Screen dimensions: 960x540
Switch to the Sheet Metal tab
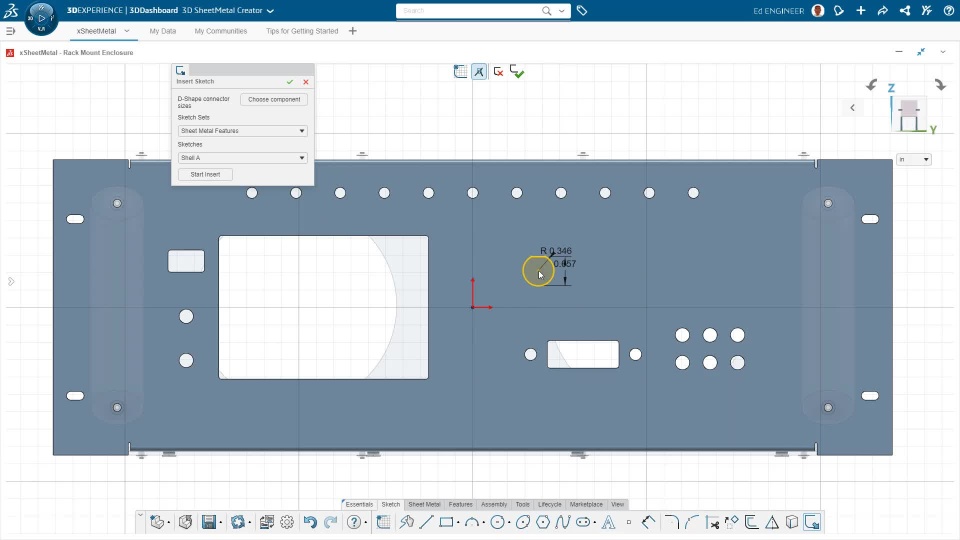(x=424, y=504)
